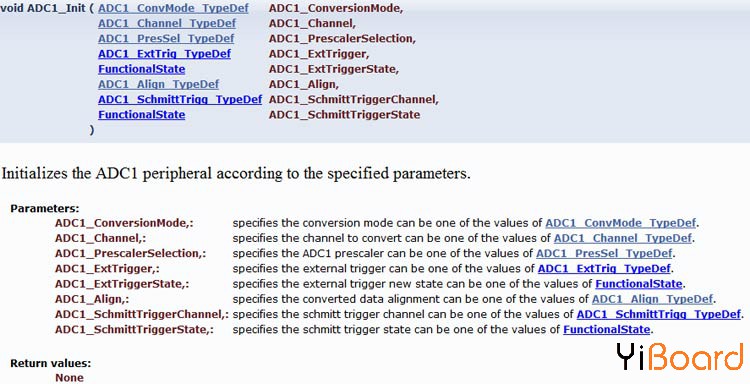This screenshot has width=750, height=384.
Task: Click FunctionalState link in ExtTriggerState description
Action: pyautogui.click(x=639, y=284)
